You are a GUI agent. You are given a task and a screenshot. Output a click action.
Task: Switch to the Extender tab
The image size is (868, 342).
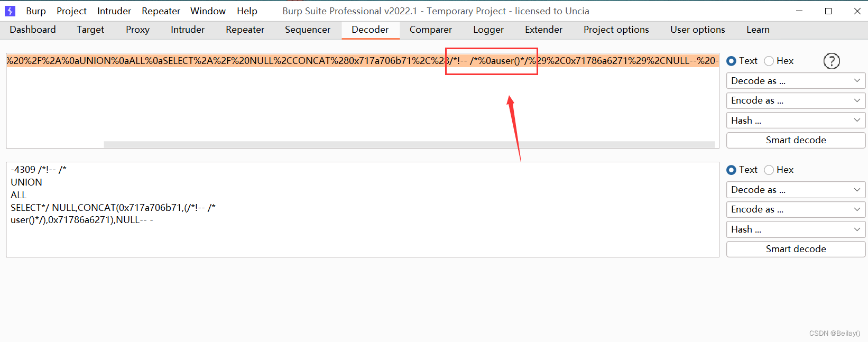coord(543,30)
